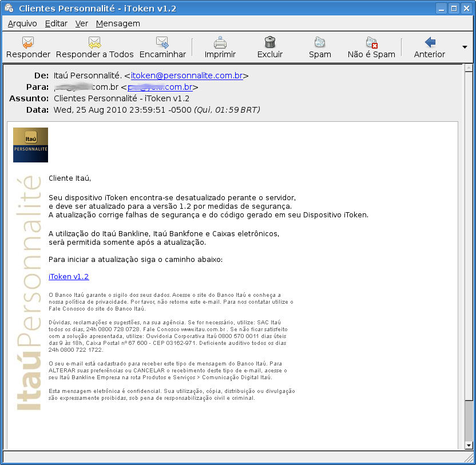The image size is (476, 465).
Task: Click the window title bar app icon
Action: 9,8
